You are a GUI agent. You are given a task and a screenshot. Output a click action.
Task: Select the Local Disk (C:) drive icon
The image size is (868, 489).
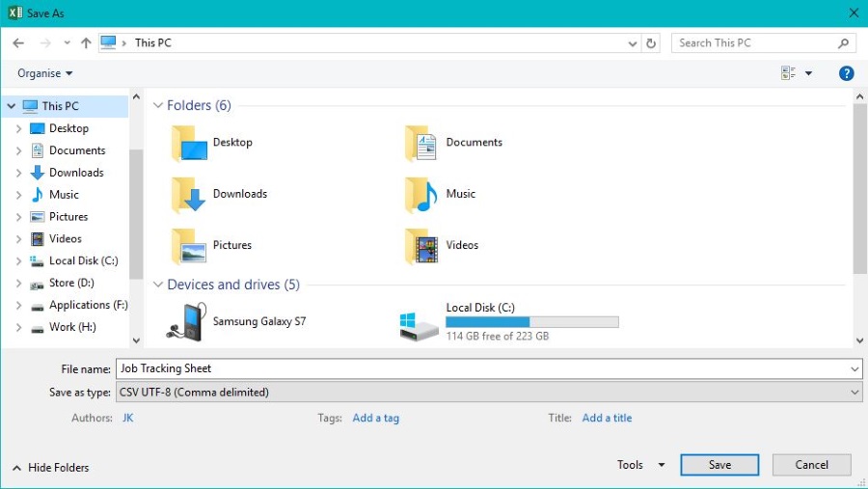point(420,326)
